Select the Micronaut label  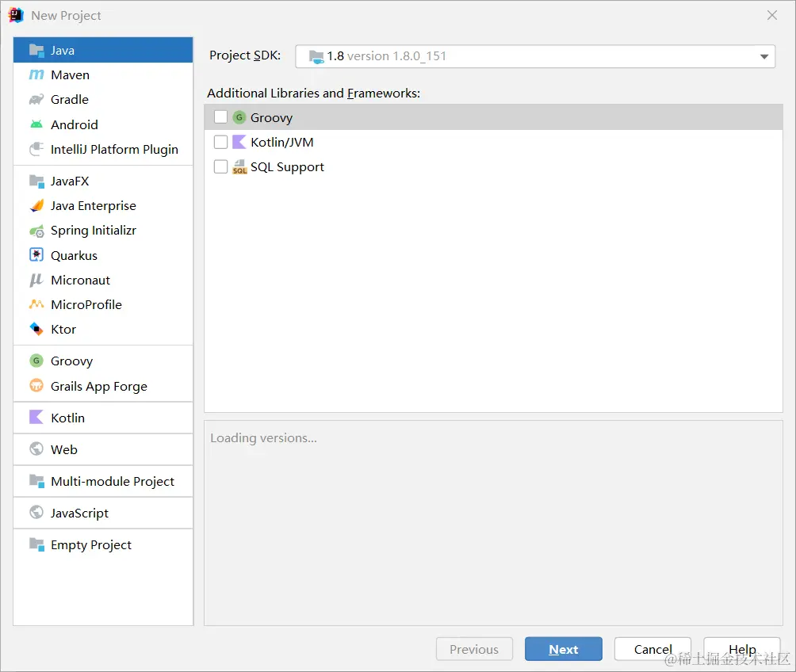[80, 281]
